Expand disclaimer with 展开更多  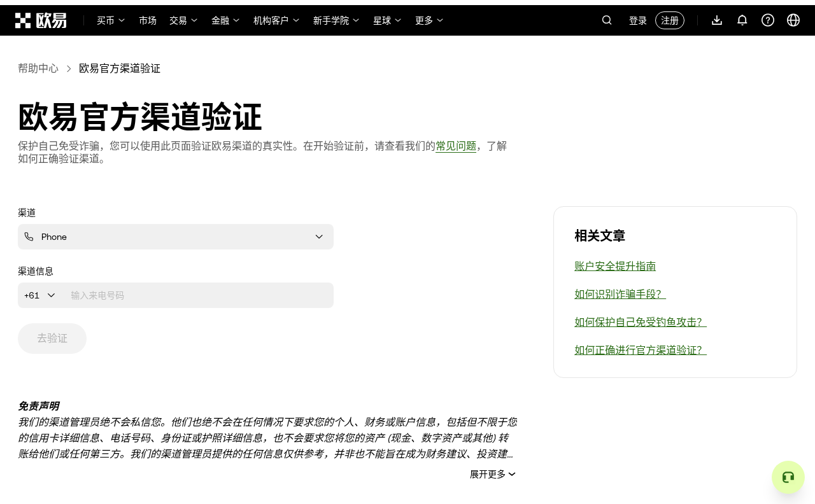(x=493, y=474)
